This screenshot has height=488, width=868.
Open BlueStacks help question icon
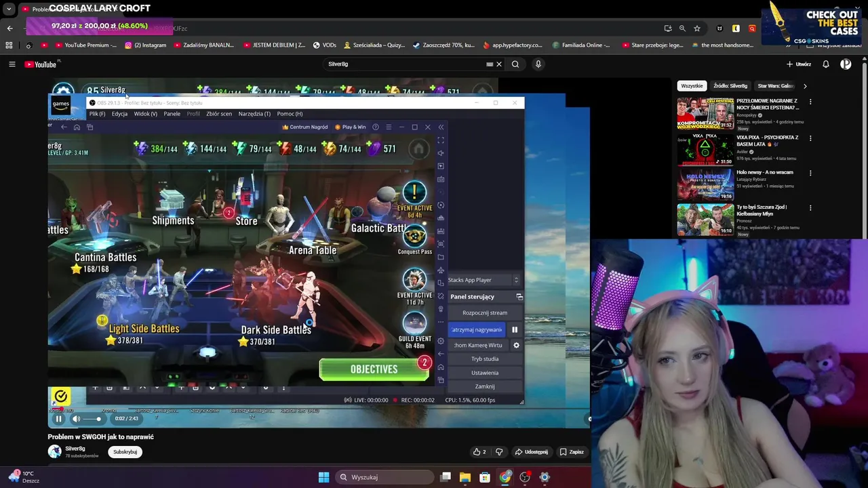point(375,127)
